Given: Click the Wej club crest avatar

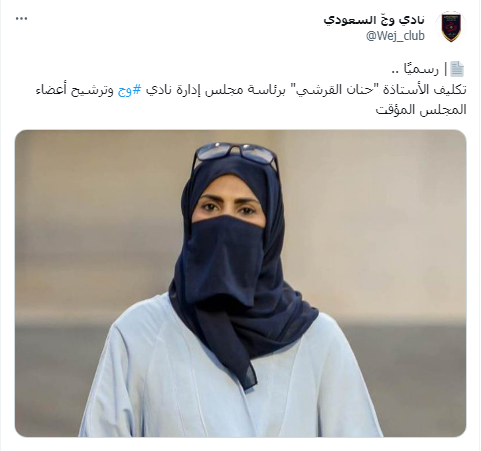Looking at the screenshot, I should 451,27.
